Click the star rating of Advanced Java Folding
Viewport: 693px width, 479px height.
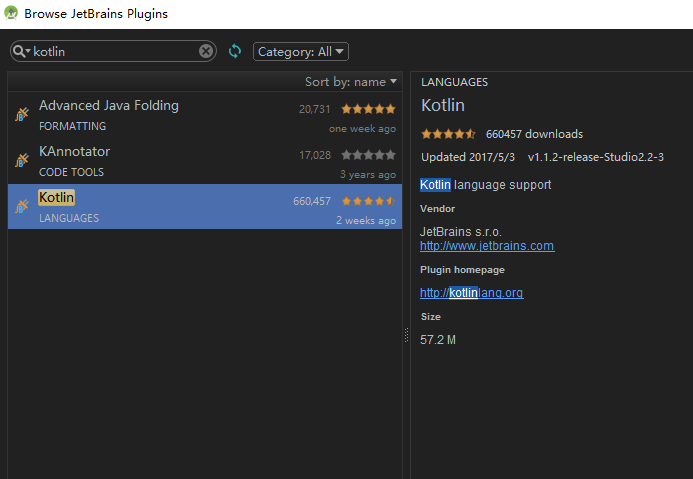point(368,109)
